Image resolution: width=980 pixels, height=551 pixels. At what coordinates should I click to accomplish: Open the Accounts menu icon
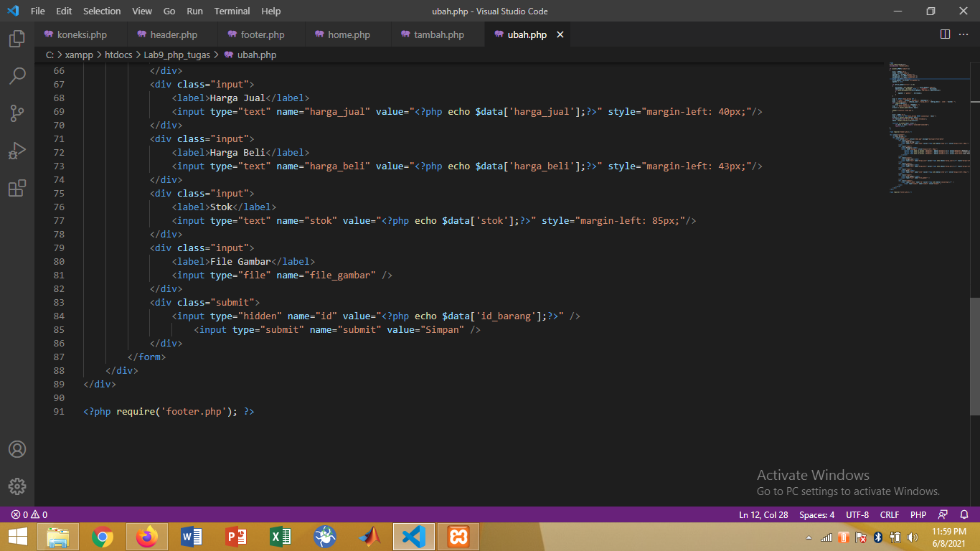(17, 449)
